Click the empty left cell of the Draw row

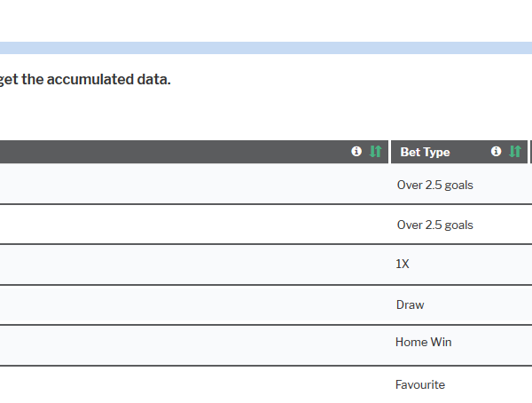point(194,304)
